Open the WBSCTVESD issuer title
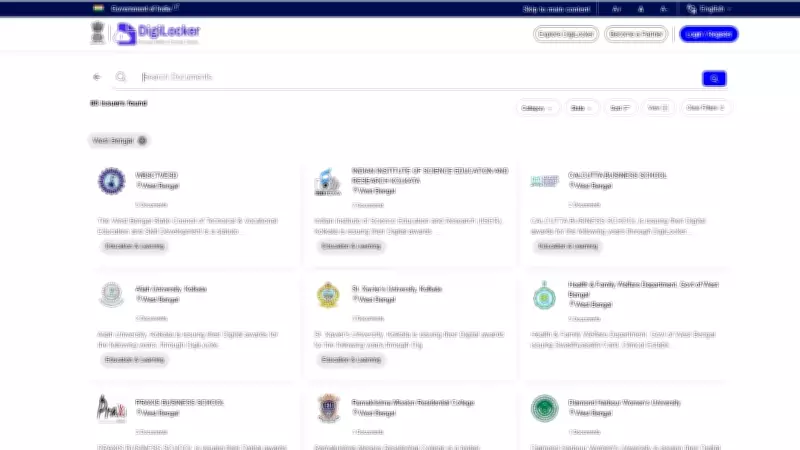The height and width of the screenshot is (450, 800). click(x=156, y=175)
